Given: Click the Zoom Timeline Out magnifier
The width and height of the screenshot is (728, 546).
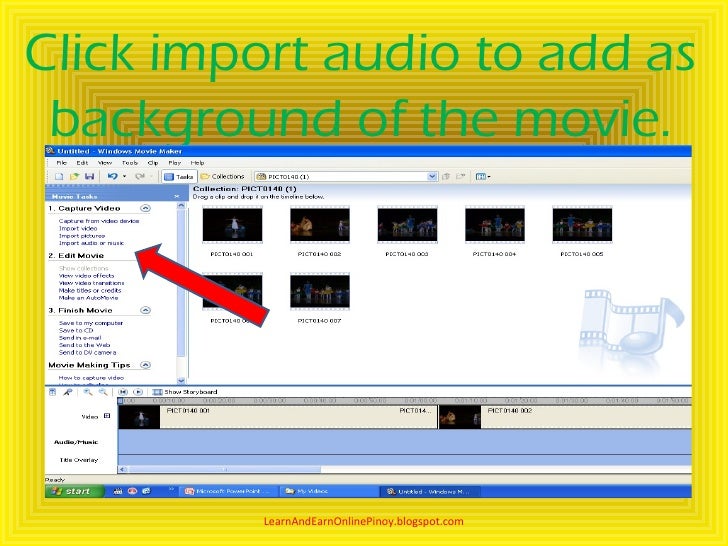Looking at the screenshot, I should pyautogui.click(x=103, y=392).
